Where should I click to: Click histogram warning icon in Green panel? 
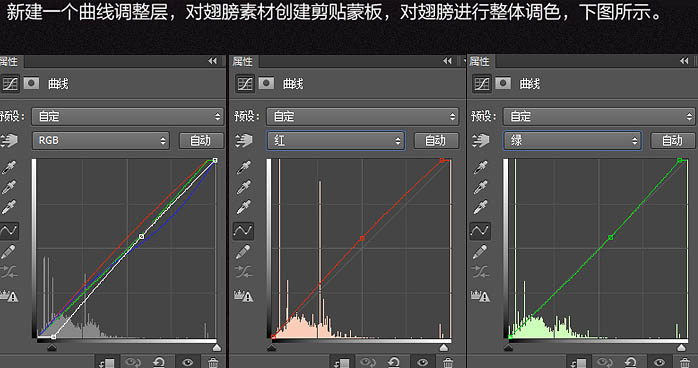point(480,295)
